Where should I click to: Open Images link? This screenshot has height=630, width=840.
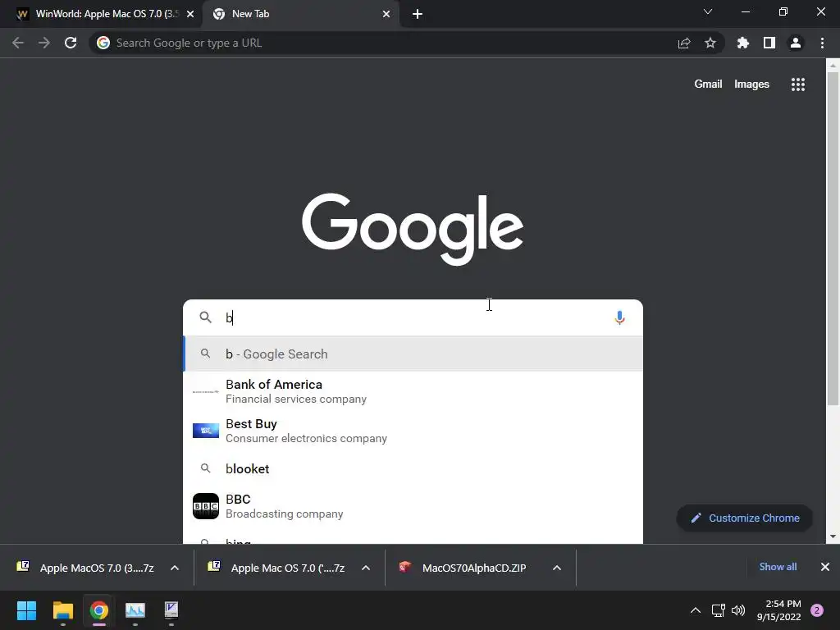751,84
